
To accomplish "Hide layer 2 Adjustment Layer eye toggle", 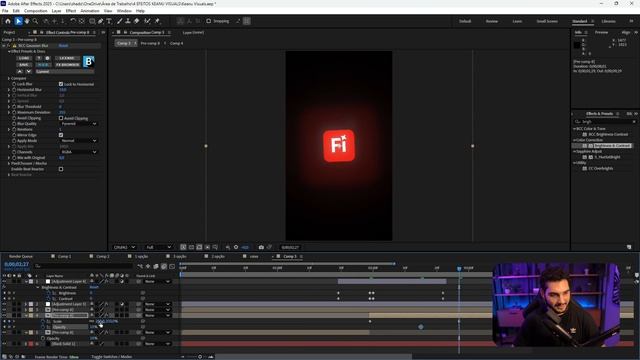I will [x=4, y=304].
